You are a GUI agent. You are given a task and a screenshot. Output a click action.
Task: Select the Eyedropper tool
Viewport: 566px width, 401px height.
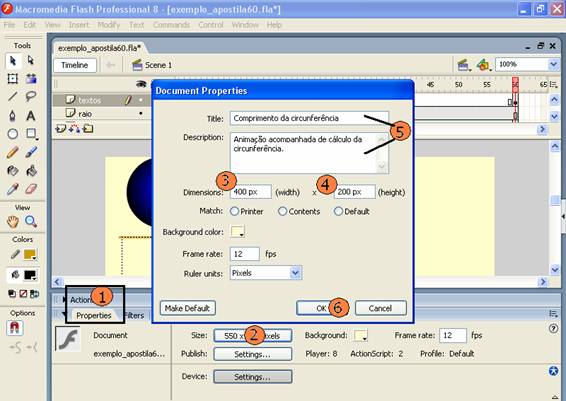13,189
